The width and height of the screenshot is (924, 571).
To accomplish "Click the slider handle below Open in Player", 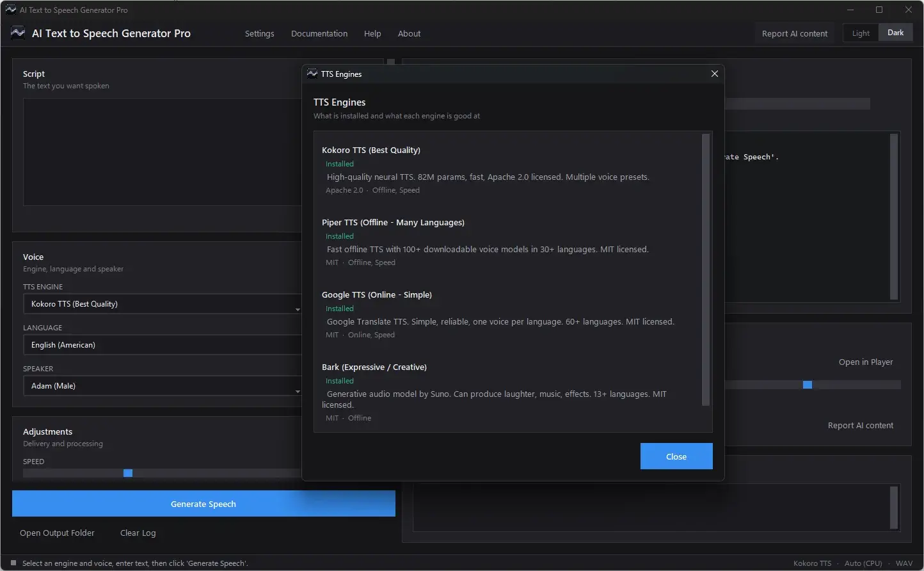I will tap(808, 385).
